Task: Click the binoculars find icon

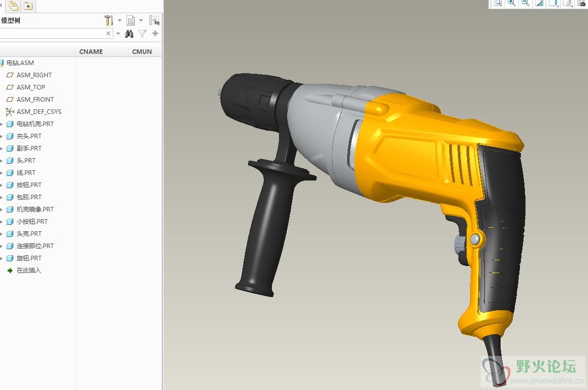Action: [x=129, y=34]
